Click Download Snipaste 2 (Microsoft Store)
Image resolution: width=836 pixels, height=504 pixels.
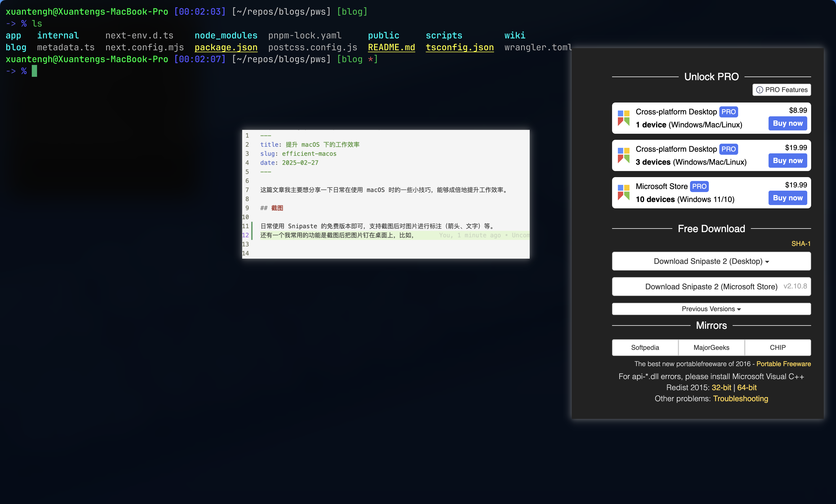pyautogui.click(x=711, y=287)
